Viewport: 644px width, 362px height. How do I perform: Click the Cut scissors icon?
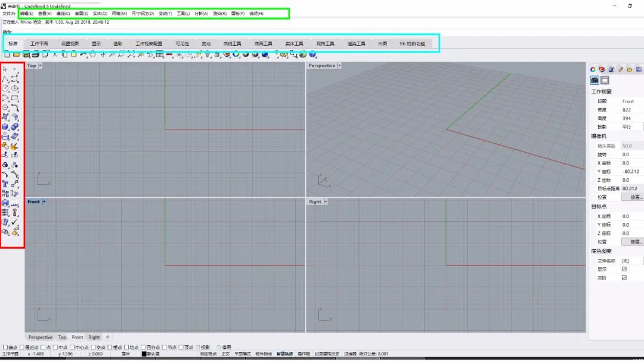tap(55, 54)
